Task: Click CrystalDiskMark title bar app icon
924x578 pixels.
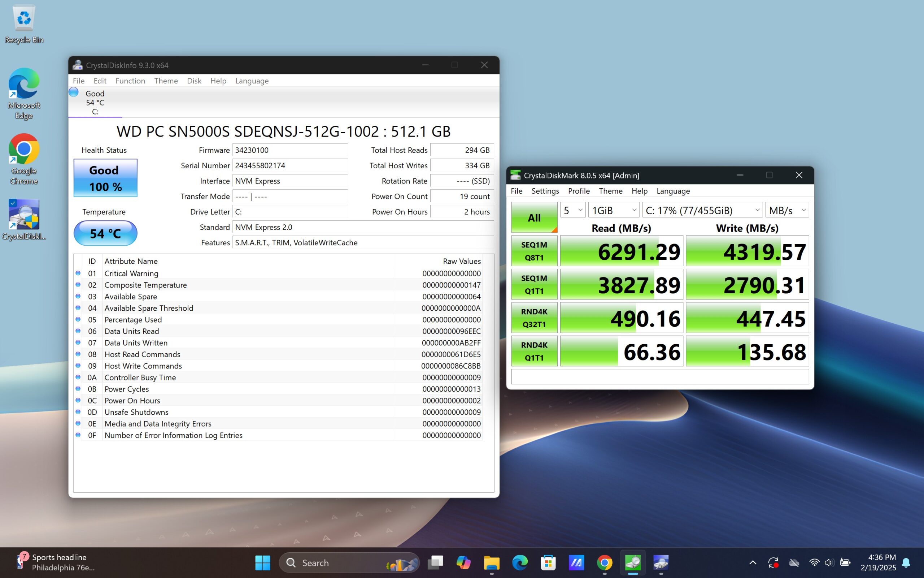Action: point(515,175)
